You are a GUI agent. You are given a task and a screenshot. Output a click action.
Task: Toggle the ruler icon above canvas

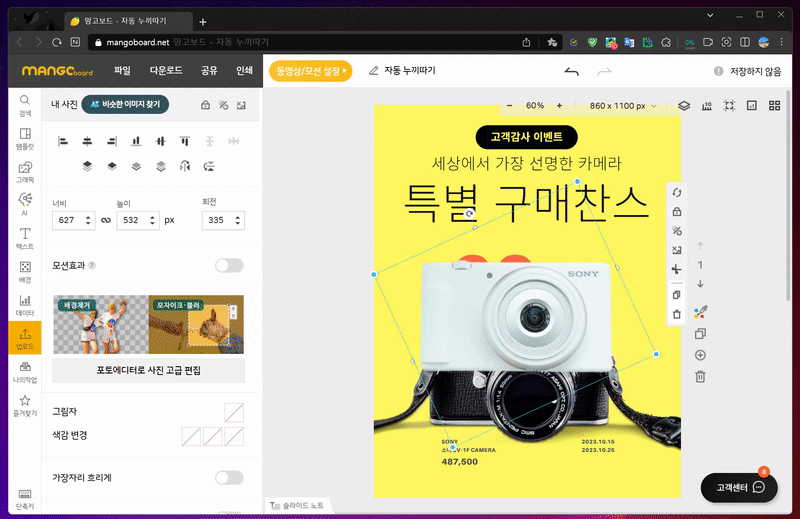[707, 106]
